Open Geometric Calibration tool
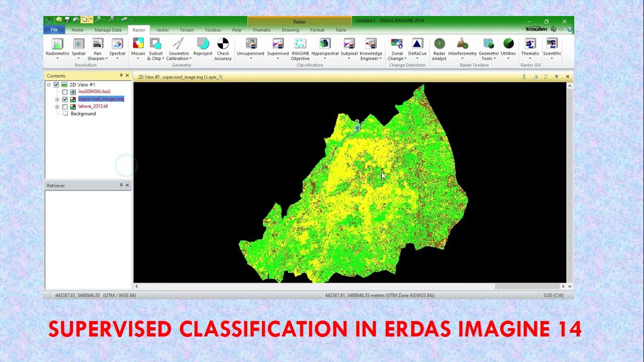644x362 pixels. 179,49
